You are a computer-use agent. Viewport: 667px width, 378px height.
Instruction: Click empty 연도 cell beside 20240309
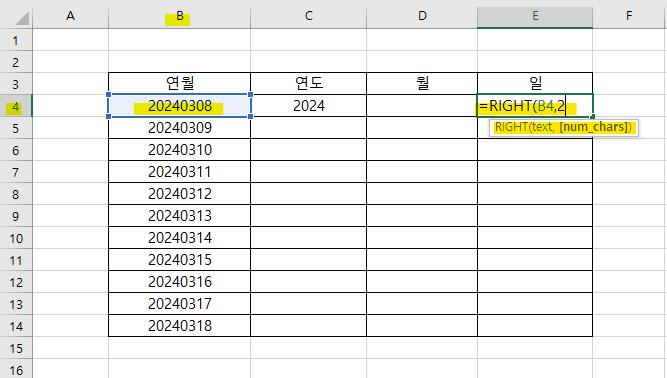coord(309,128)
